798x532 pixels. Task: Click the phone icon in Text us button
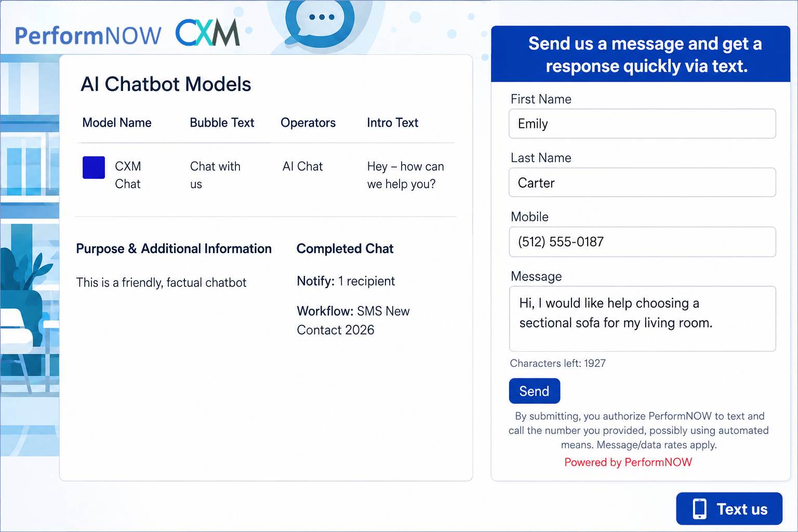[700, 509]
